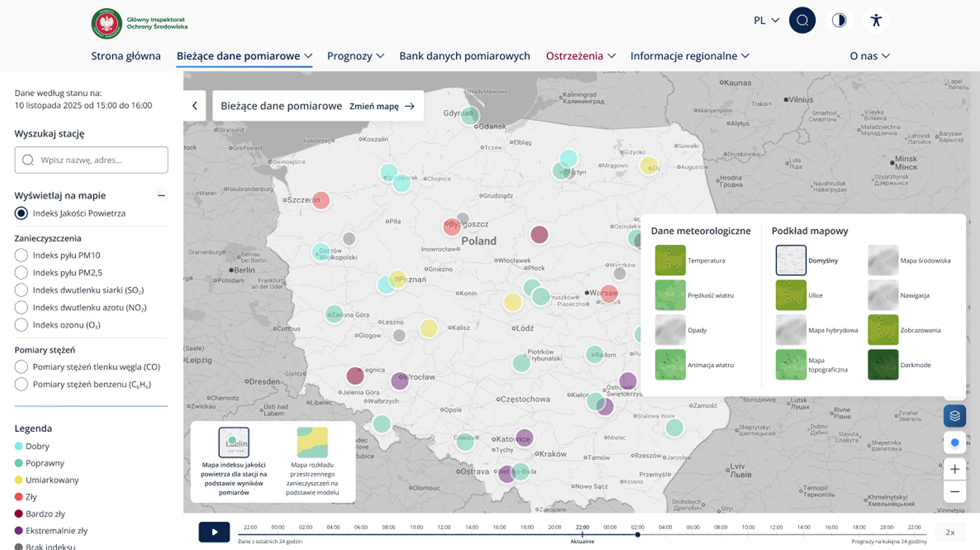Select Indeks ozonu (O3) radio option
Image resolution: width=980 pixels, height=550 pixels.
(x=21, y=325)
